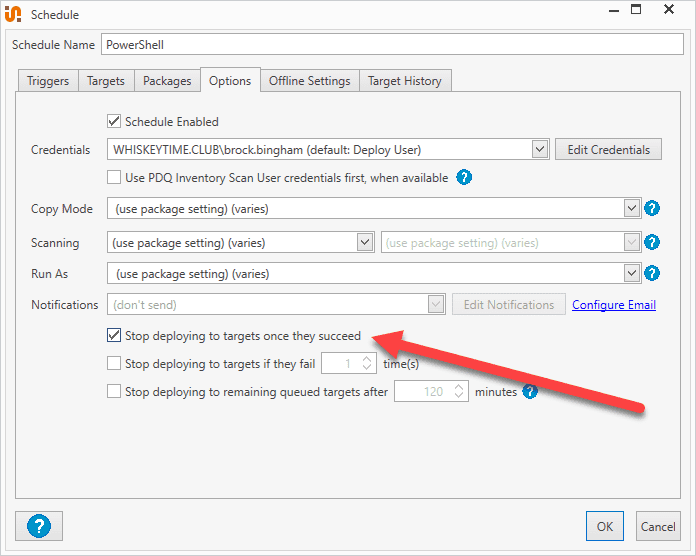Screen dimensions: 696x556
Task: Open the Copy Mode help icon
Action: click(x=652, y=208)
